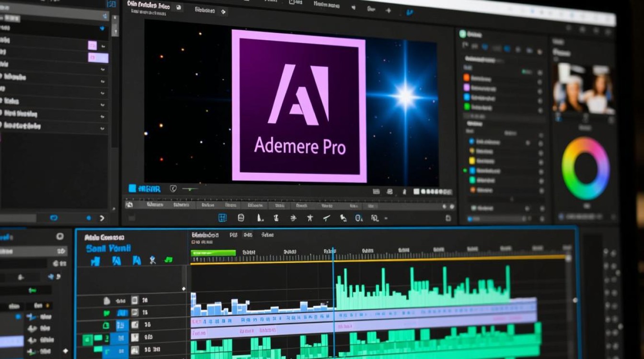Click the square icon ending the preview toolbar
Image resolution: width=644 pixels, height=359 pixels.
click(x=448, y=218)
